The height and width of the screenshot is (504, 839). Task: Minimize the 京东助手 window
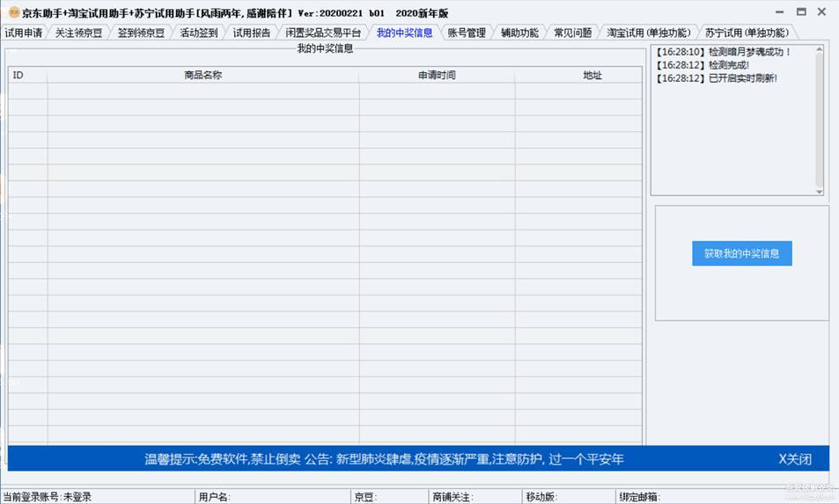point(780,11)
